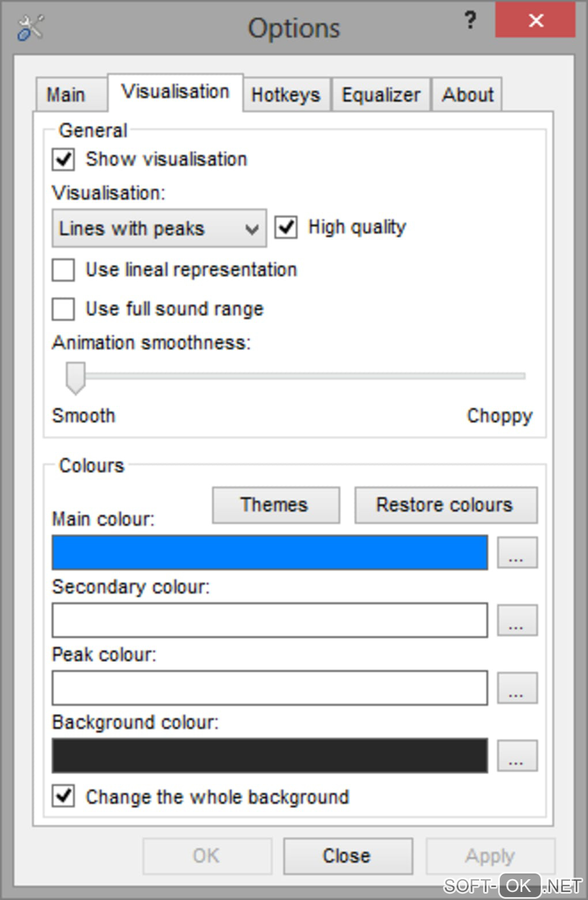
Task: Toggle Show visualisation checkbox
Action: [x=63, y=159]
